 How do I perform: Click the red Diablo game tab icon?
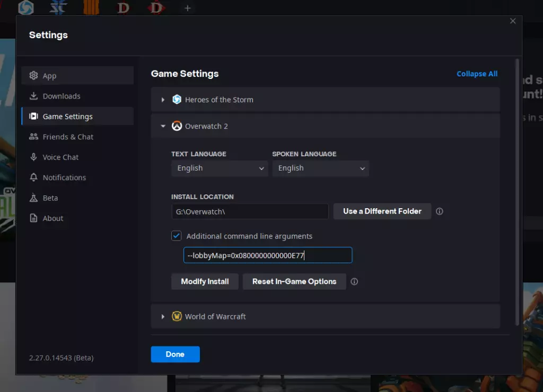156,7
